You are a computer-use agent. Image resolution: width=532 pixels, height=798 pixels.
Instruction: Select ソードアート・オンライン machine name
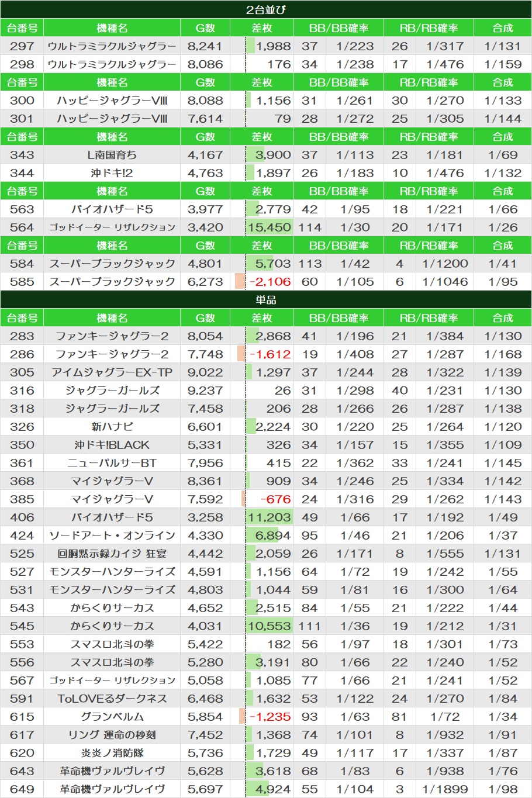click(112, 536)
